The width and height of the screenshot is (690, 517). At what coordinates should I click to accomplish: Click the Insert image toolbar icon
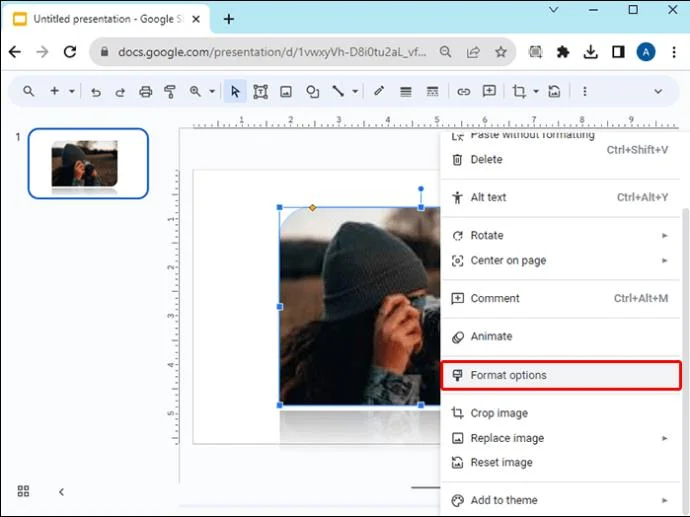pos(286,92)
